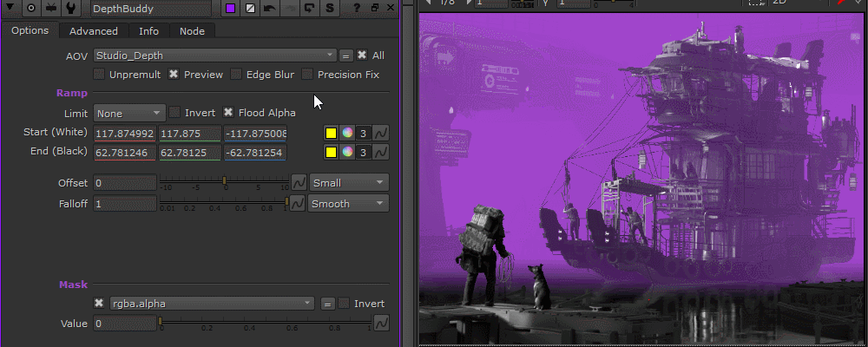Click the equals button beside AOV

click(346, 56)
